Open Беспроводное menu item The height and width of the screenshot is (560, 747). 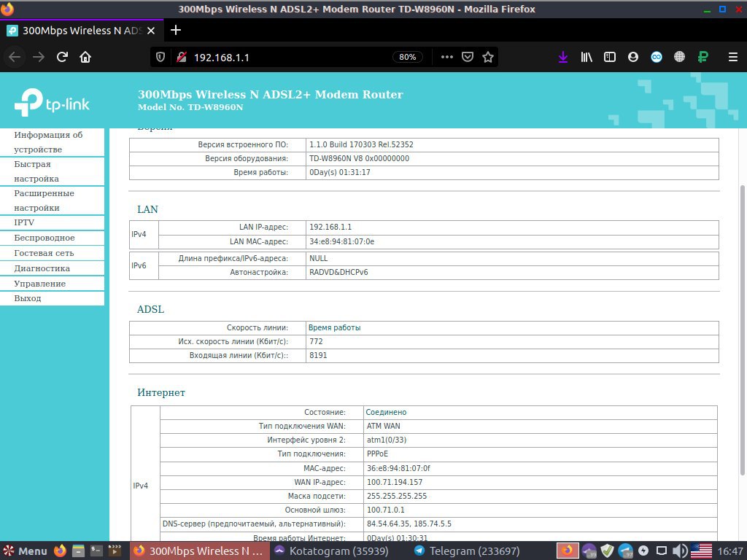tap(52, 238)
